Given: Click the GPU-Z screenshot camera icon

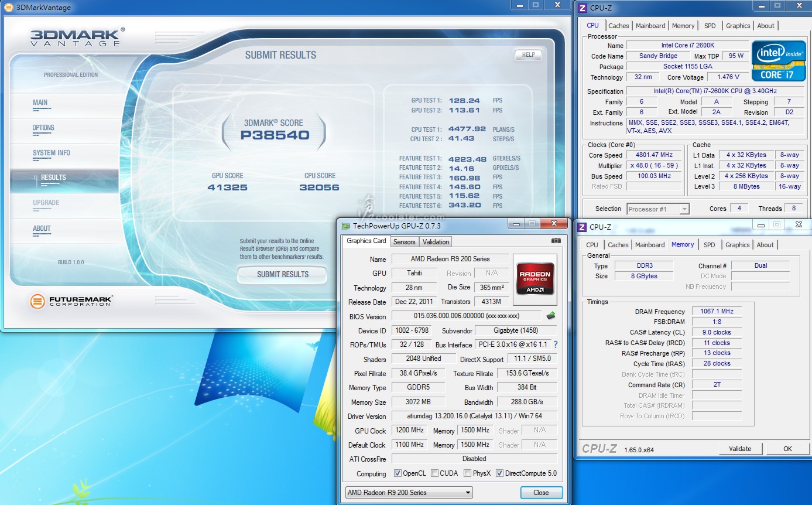Looking at the screenshot, I should point(556,240).
